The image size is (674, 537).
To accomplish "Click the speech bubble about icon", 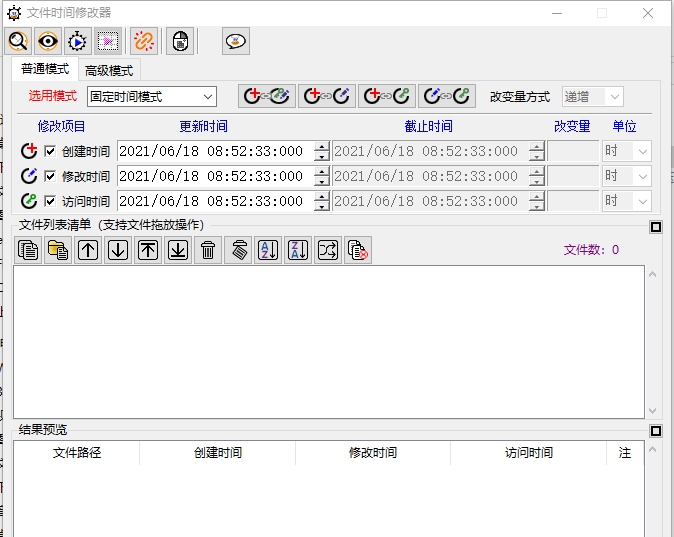I will tap(236, 41).
